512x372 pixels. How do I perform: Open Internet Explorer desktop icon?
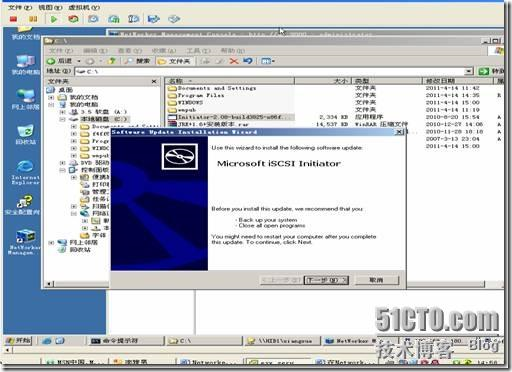pyautogui.click(x=25, y=173)
